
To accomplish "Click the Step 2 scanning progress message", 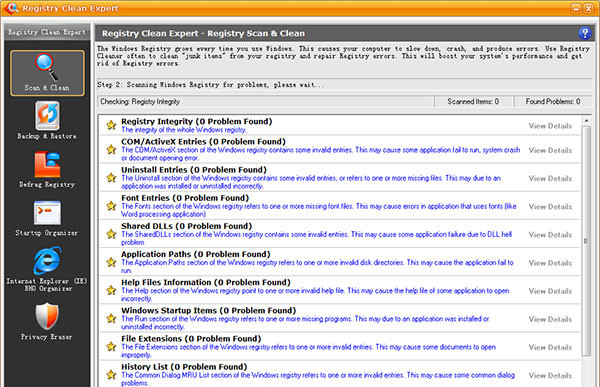I will coord(210,85).
